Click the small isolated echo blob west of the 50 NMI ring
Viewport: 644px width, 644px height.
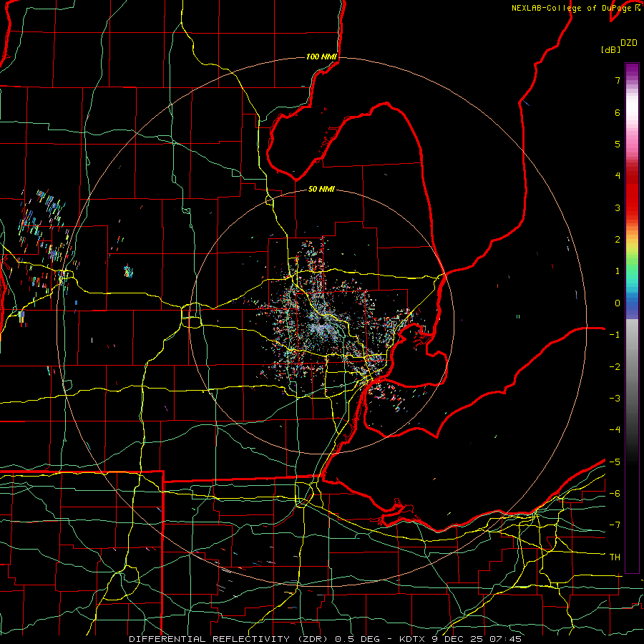(x=129, y=271)
